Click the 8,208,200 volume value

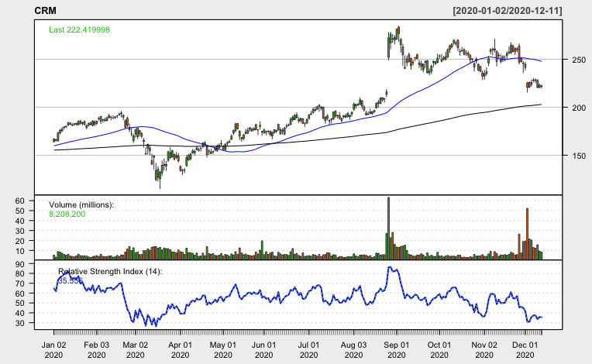click(67, 215)
